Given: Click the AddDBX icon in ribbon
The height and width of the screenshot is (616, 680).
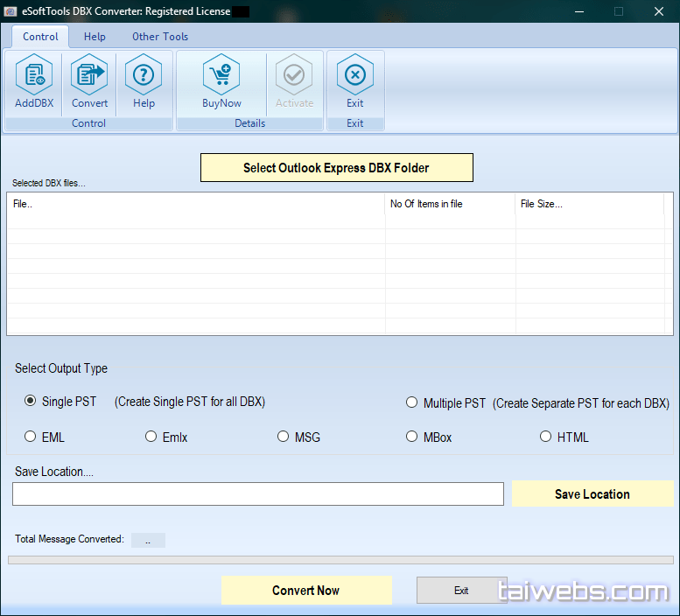Looking at the screenshot, I should point(34,77).
